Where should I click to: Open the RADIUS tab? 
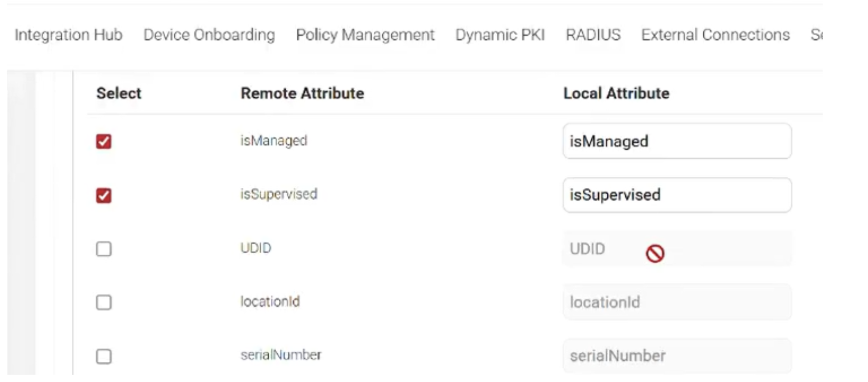point(593,35)
